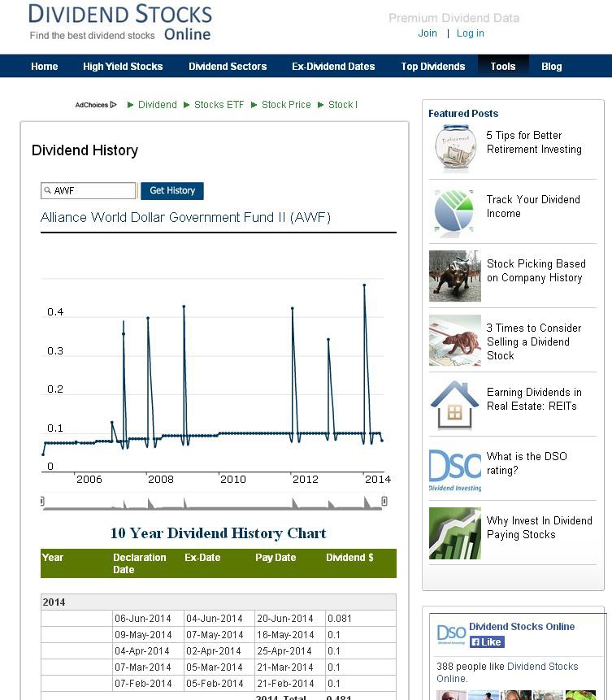Go to the Home menu item
The height and width of the screenshot is (700, 612).
(x=44, y=66)
